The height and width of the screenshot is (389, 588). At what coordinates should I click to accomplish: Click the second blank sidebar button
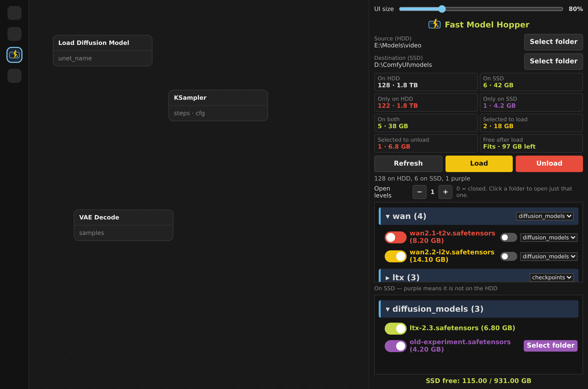click(x=14, y=34)
